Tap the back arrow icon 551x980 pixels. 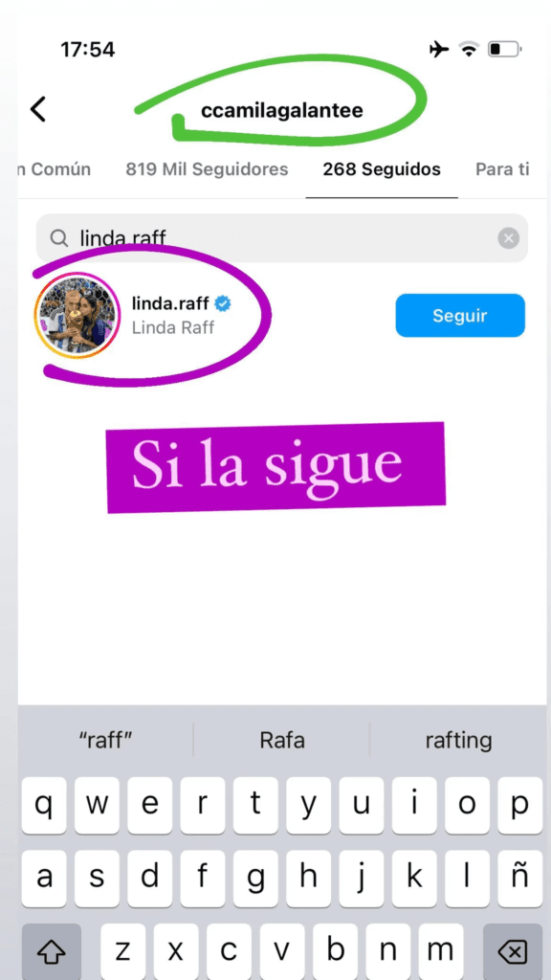[x=38, y=109]
